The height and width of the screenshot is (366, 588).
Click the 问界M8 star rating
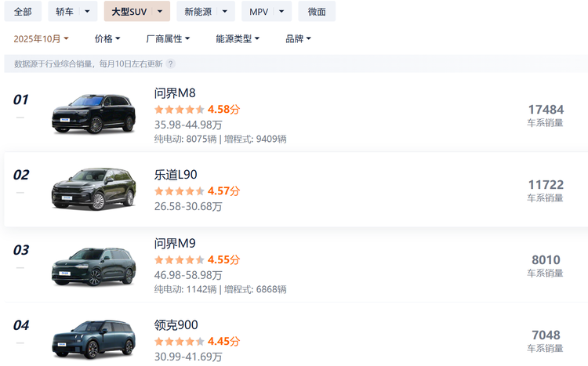[x=180, y=110]
